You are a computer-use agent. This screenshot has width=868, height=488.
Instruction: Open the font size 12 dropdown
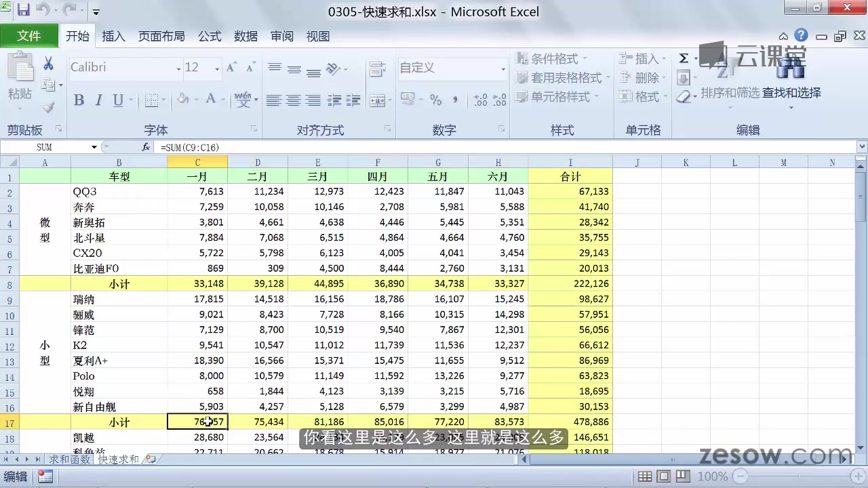(217, 68)
